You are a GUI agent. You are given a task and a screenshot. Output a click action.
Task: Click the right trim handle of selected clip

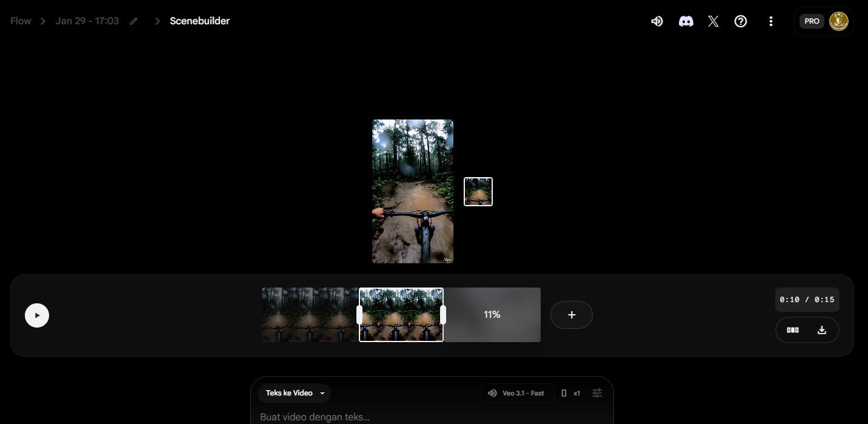pos(443,315)
